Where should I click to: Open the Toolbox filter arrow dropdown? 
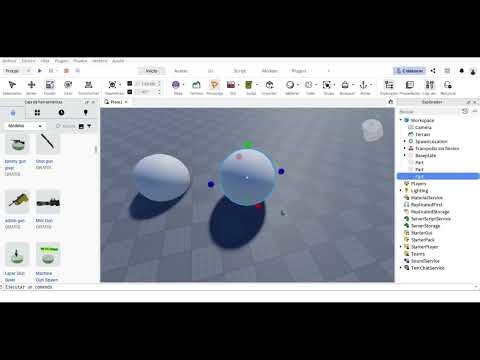(89, 126)
